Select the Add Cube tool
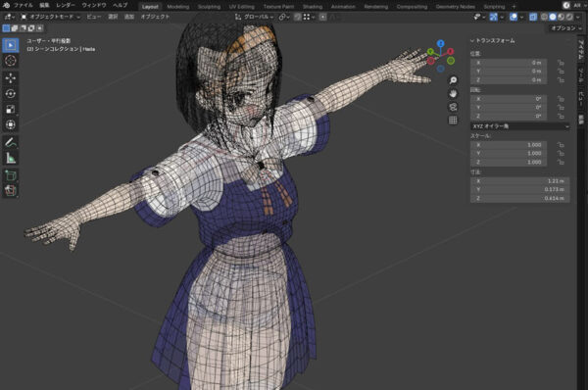Image resolution: width=588 pixels, height=390 pixels. [x=11, y=175]
